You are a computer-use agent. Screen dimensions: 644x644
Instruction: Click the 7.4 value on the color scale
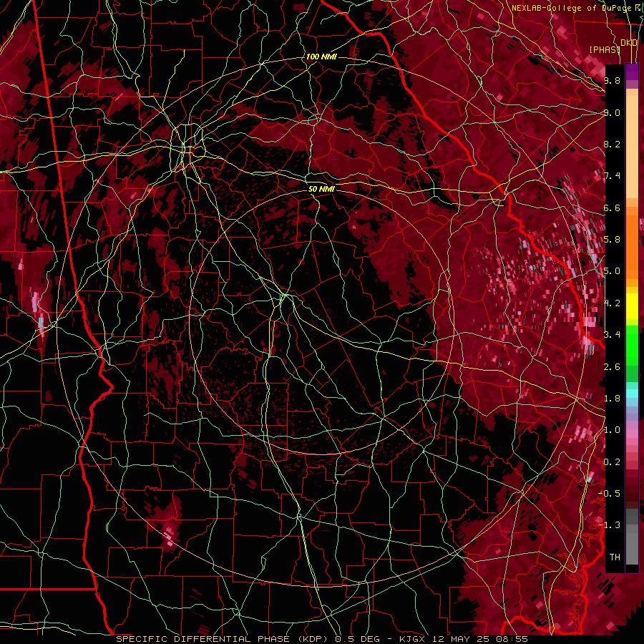(612, 176)
